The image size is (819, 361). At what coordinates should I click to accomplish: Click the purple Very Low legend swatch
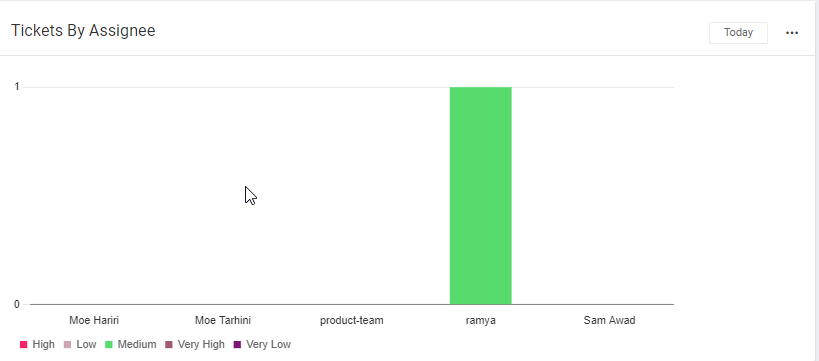[237, 345]
